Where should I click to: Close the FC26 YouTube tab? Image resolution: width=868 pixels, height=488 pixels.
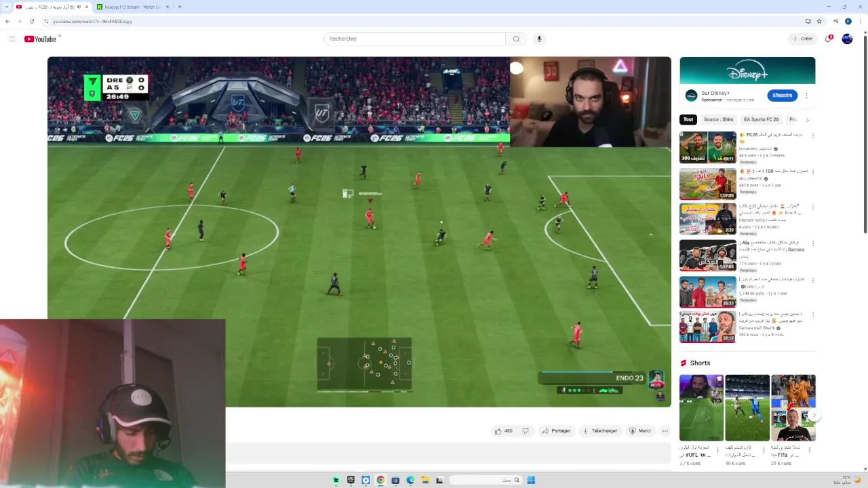click(x=87, y=7)
